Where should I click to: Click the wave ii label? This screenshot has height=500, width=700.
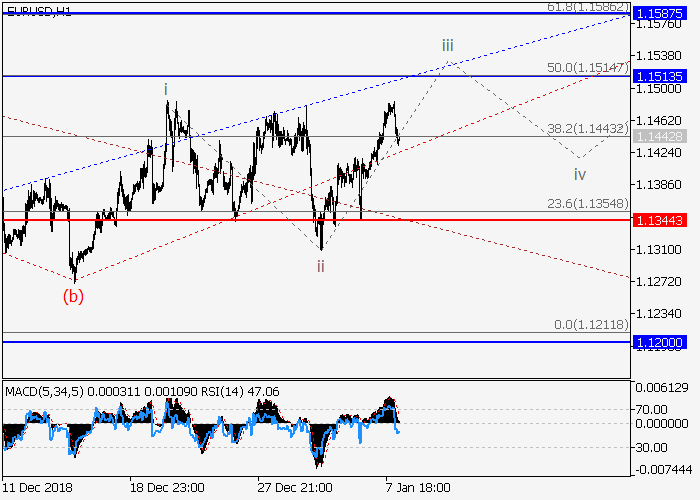coord(320,265)
